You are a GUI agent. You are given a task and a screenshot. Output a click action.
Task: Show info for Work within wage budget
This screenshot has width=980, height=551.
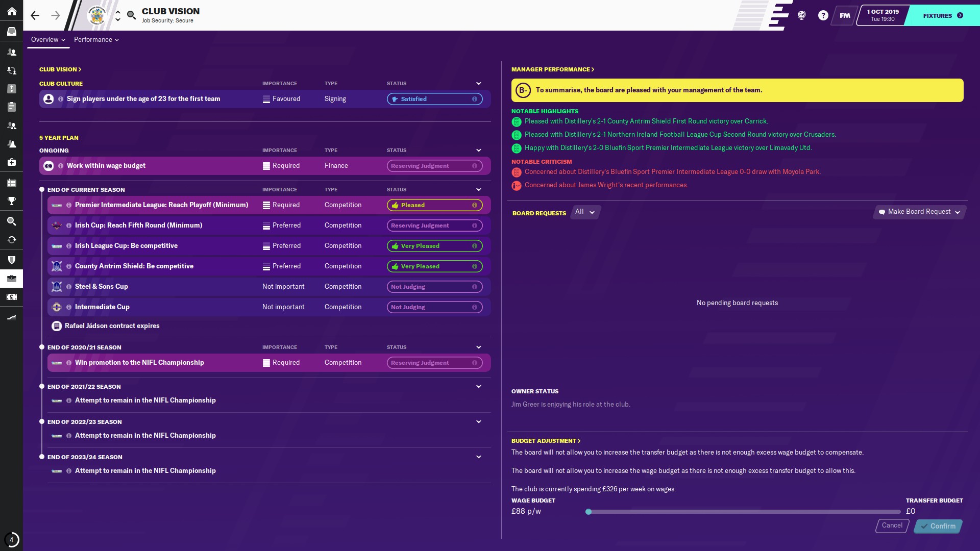click(x=61, y=166)
